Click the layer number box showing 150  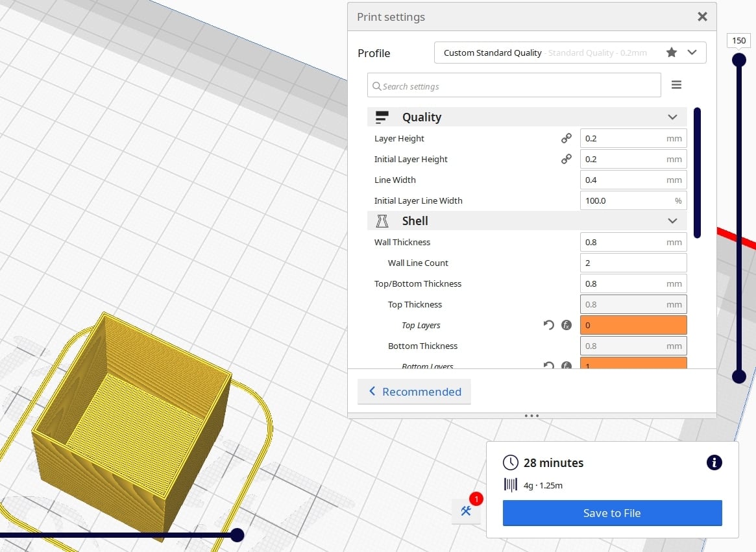pos(738,40)
